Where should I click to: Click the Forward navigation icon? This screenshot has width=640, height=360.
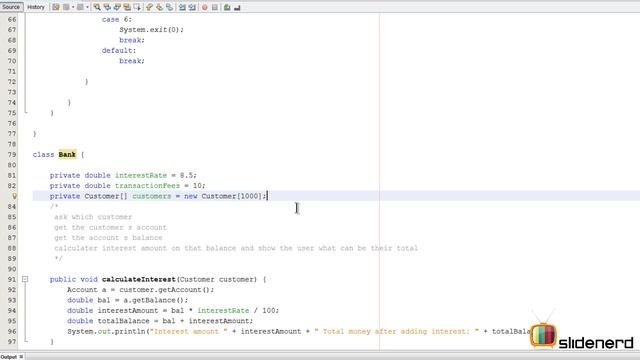click(80, 7)
